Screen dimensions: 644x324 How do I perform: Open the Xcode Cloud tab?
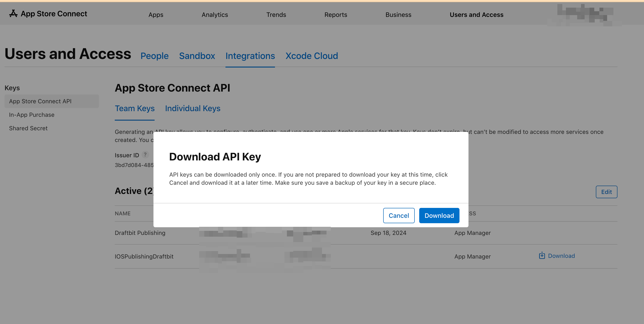[311, 56]
